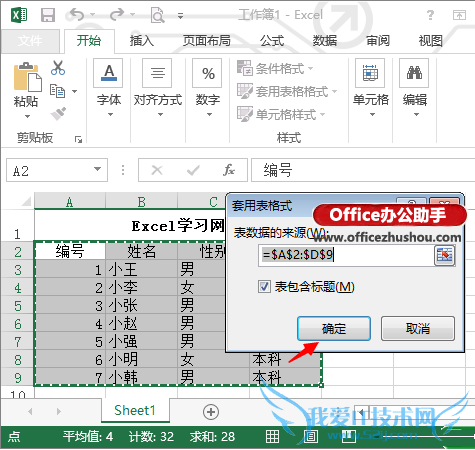The height and width of the screenshot is (450, 475).
Task: Open the 公式 tab
Action: pos(272,41)
